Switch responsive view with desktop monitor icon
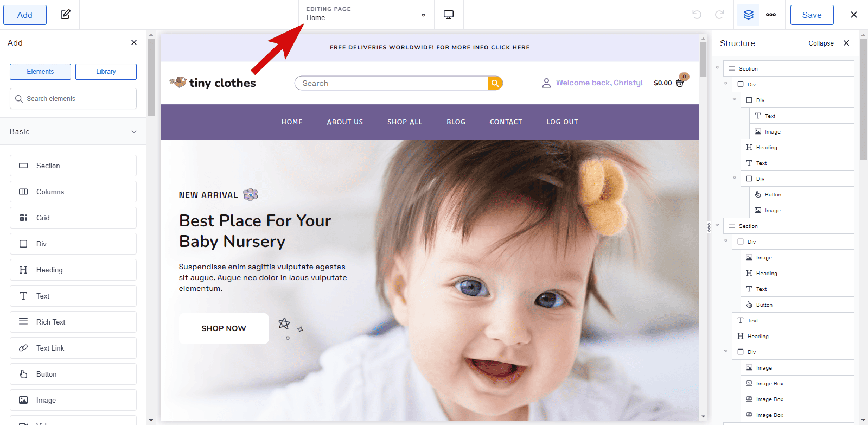This screenshot has width=868, height=425. tap(449, 15)
